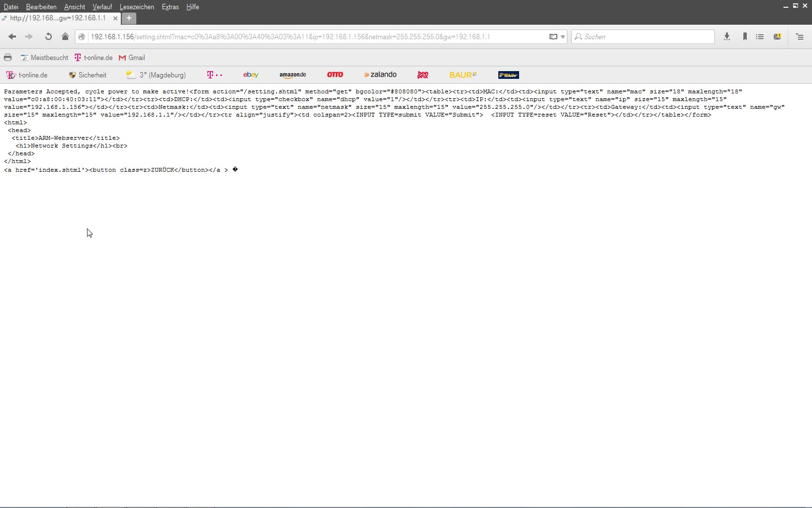Open the Sicherheit shield toolbar item
Image resolution: width=812 pixels, height=508 pixels.
[x=87, y=75]
